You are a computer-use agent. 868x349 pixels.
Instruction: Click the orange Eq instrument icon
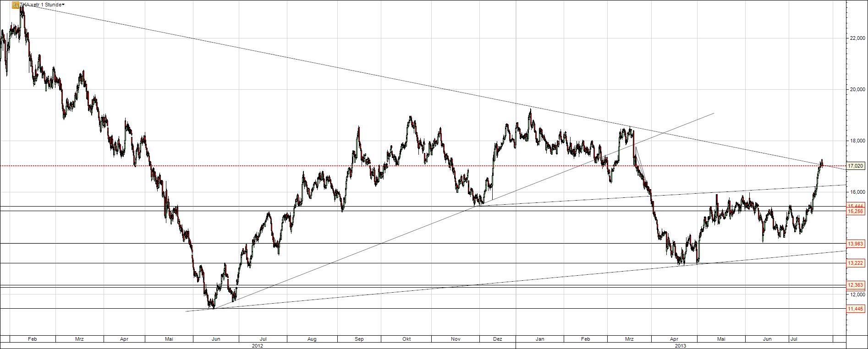coord(15,5)
